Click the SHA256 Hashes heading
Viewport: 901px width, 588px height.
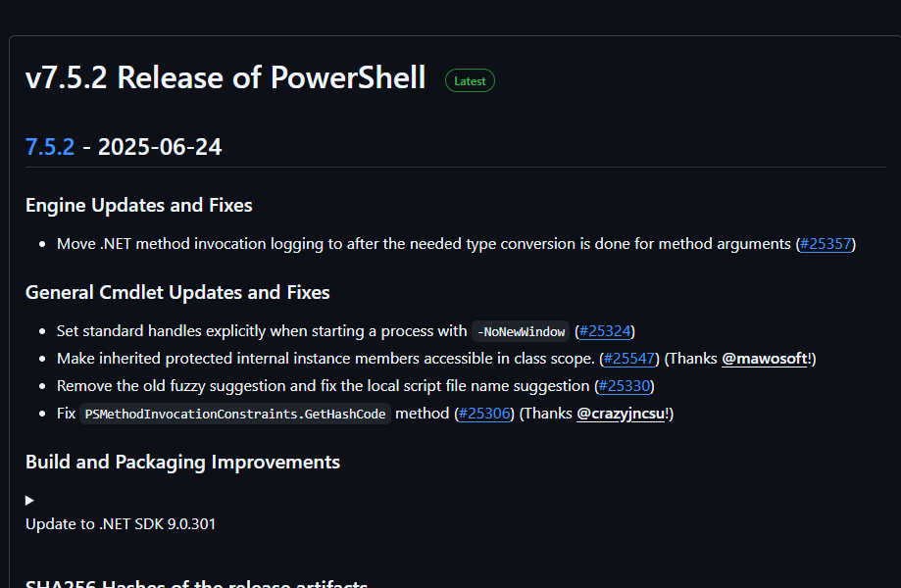point(196,582)
